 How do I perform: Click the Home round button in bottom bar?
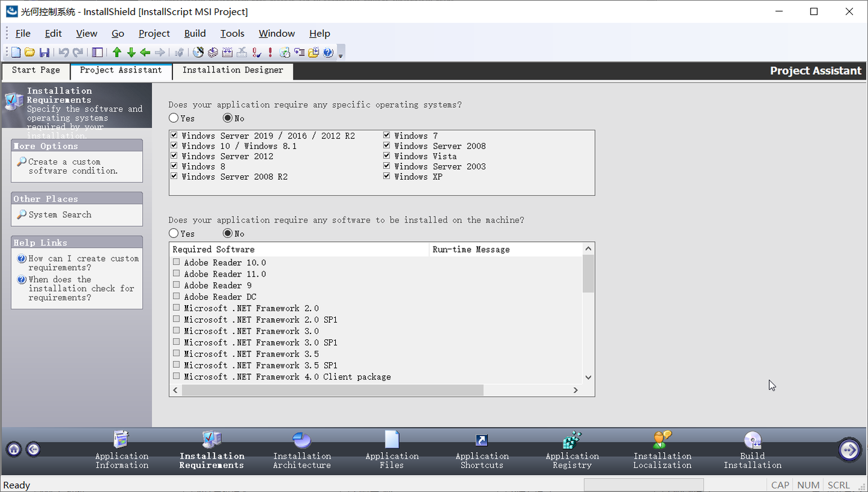coord(14,449)
